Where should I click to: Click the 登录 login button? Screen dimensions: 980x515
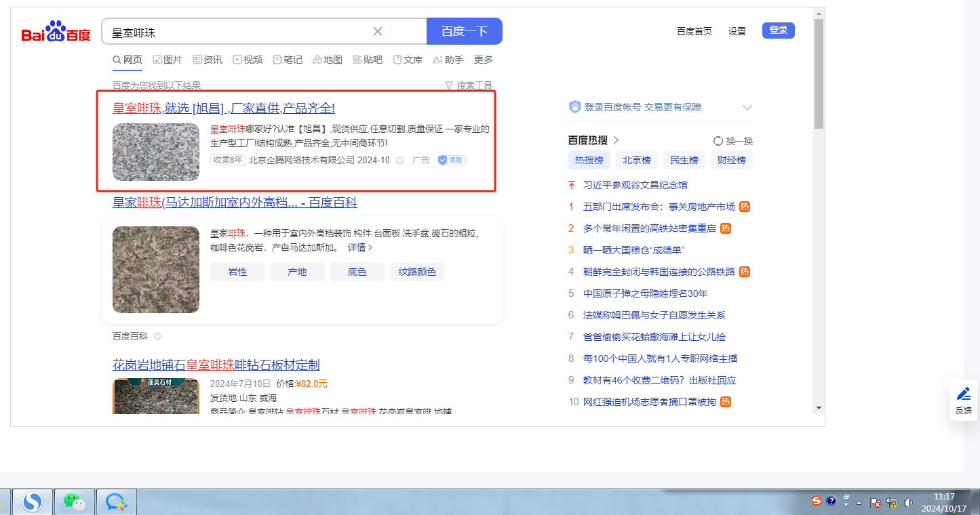tap(778, 30)
